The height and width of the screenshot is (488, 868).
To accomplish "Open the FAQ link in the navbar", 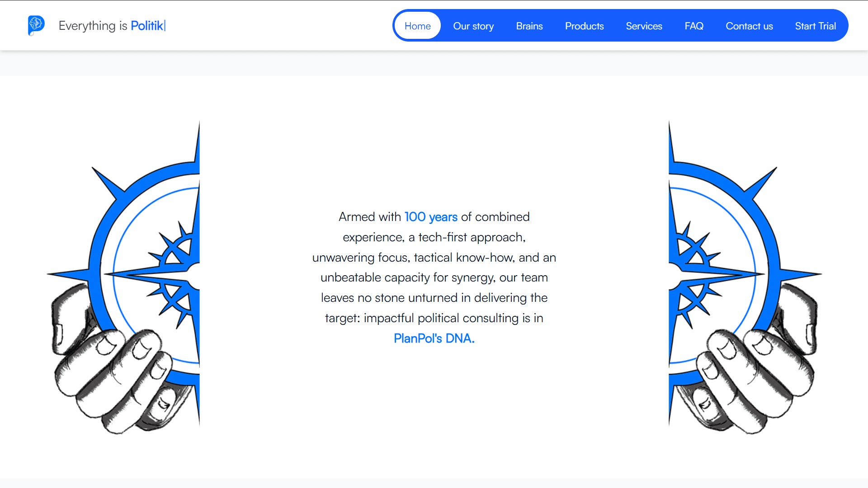I will coord(693,26).
